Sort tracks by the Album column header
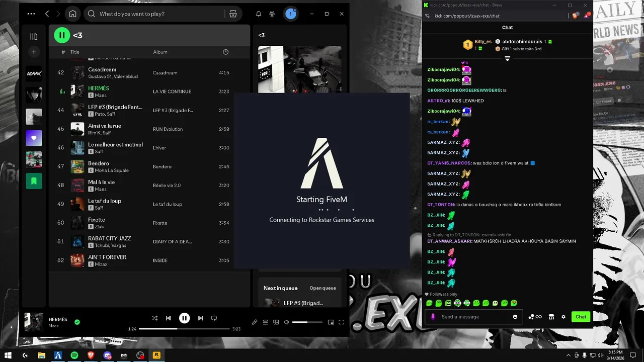Image resolution: width=644 pixels, height=362 pixels. 160,52
